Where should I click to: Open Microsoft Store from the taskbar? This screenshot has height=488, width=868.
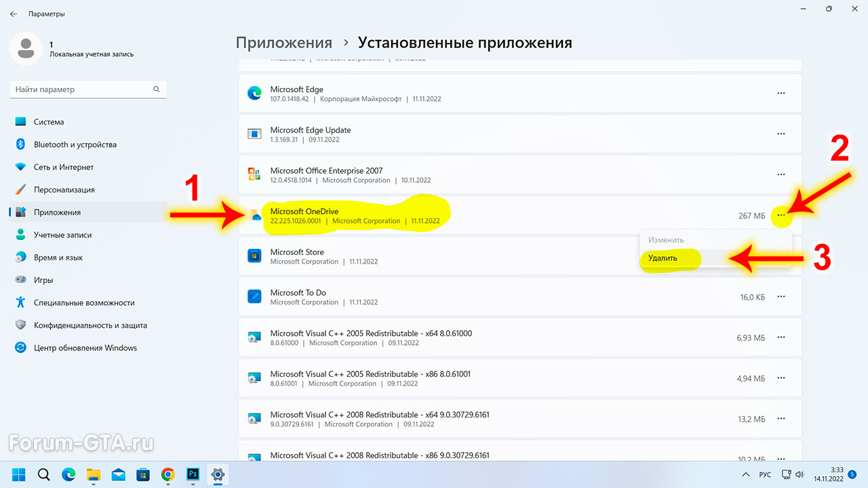point(142,474)
